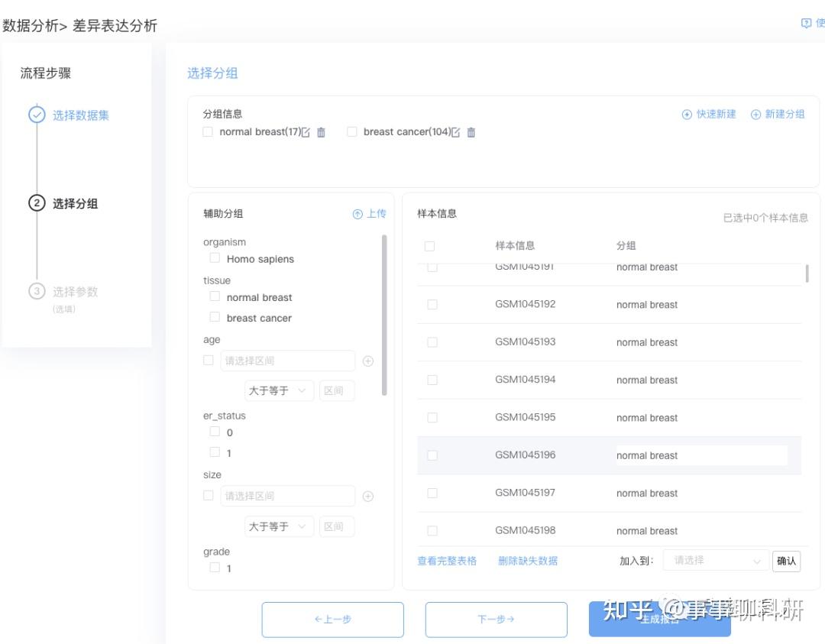Select sample GSM1045198 checkbox

pyautogui.click(x=432, y=531)
